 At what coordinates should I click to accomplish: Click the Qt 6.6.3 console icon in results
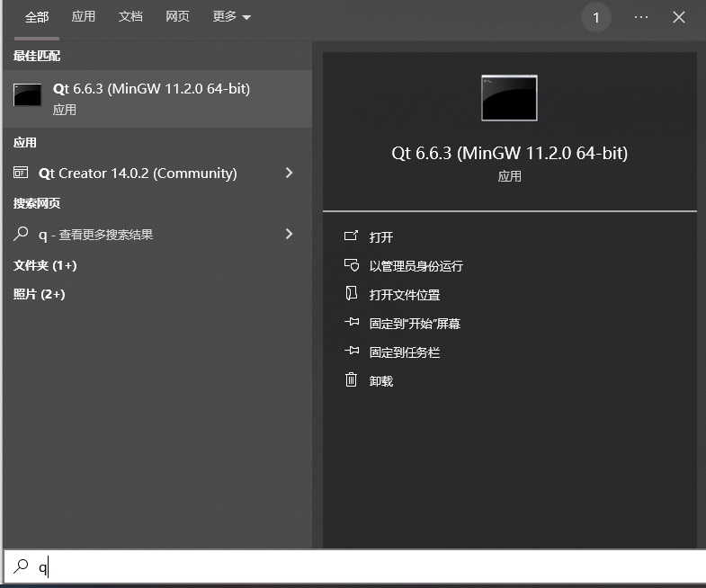[27, 94]
